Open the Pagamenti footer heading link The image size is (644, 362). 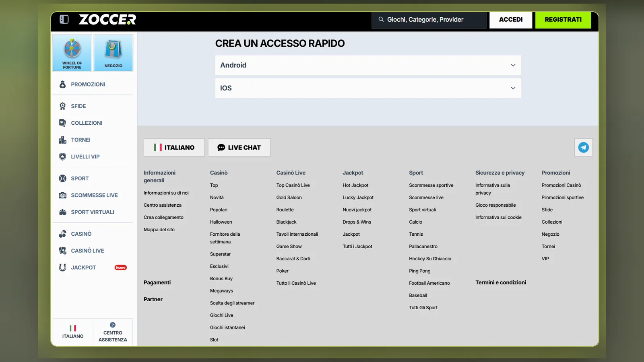(x=157, y=283)
